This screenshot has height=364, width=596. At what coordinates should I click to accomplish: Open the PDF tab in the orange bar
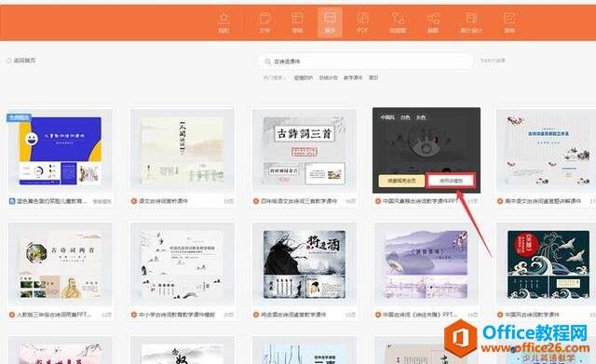pos(362,22)
